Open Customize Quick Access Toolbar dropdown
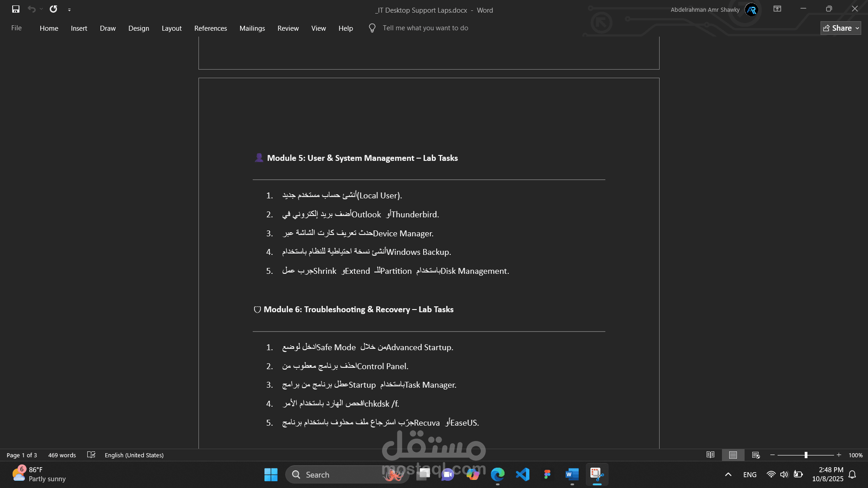The height and width of the screenshot is (488, 868). pos(69,9)
